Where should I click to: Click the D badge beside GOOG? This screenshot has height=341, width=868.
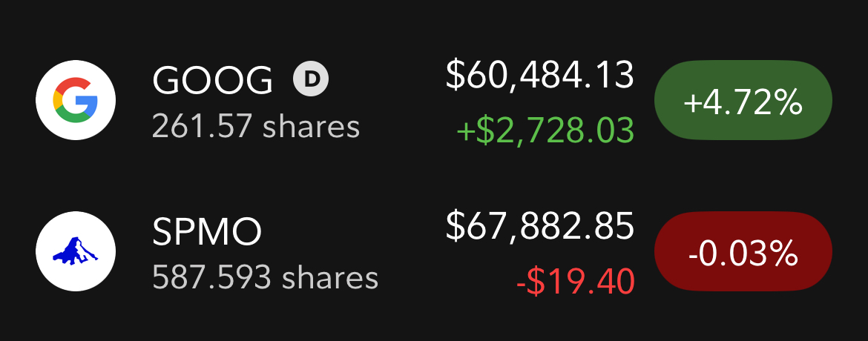(311, 78)
